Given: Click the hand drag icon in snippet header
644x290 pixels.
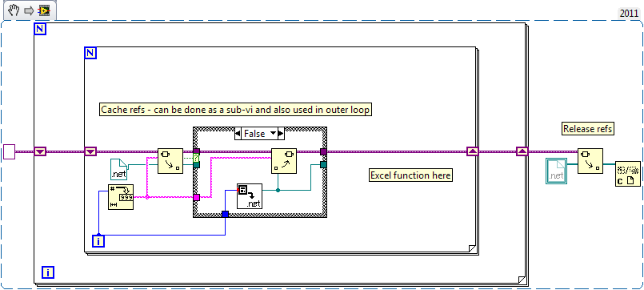Looking at the screenshot, I should [14, 10].
